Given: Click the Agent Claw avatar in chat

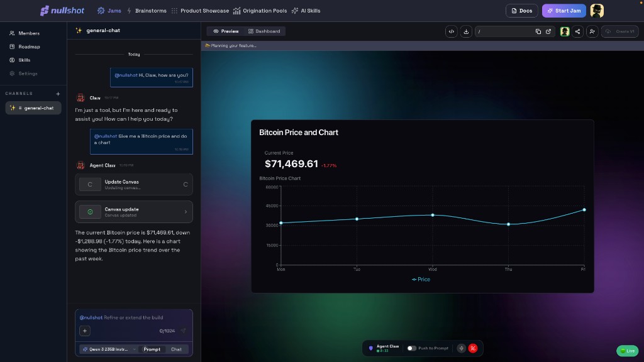Looking at the screenshot, I should coord(80,165).
